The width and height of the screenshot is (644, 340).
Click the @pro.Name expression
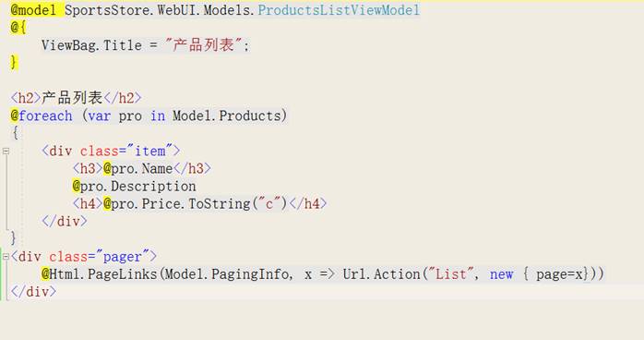138,168
